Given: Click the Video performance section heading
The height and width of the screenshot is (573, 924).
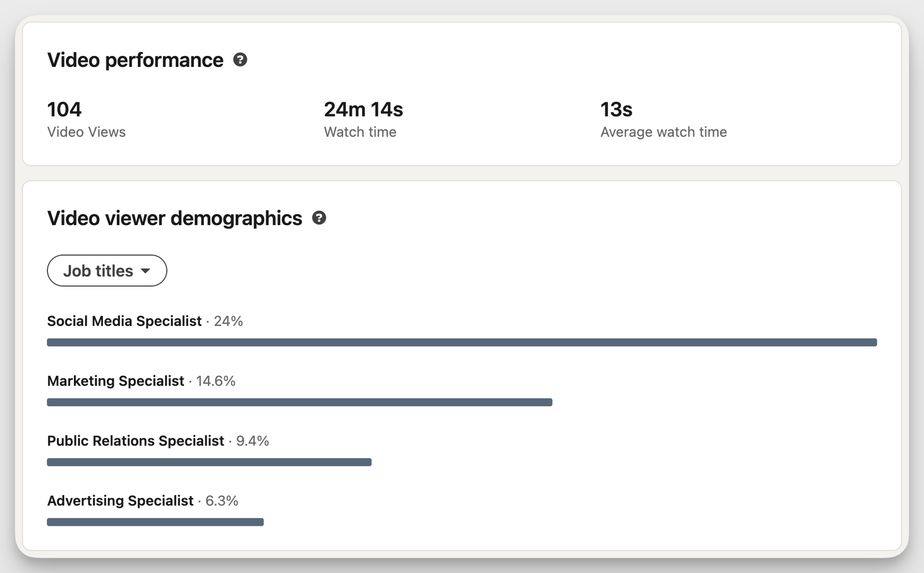Looking at the screenshot, I should [x=135, y=59].
